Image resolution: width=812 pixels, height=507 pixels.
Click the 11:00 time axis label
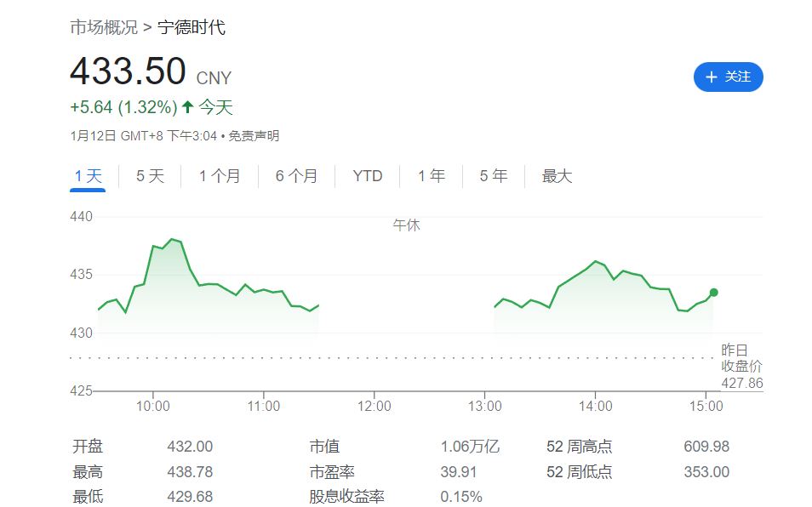point(264,406)
